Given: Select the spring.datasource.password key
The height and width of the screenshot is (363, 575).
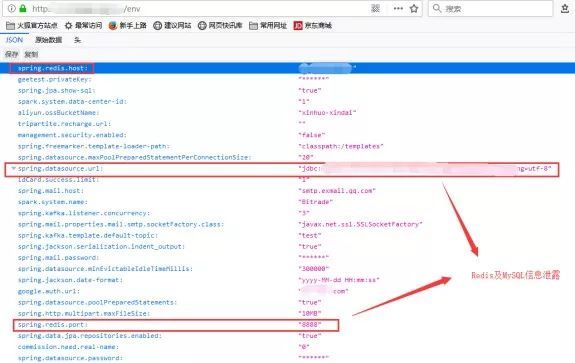Looking at the screenshot, I should pos(70,358).
